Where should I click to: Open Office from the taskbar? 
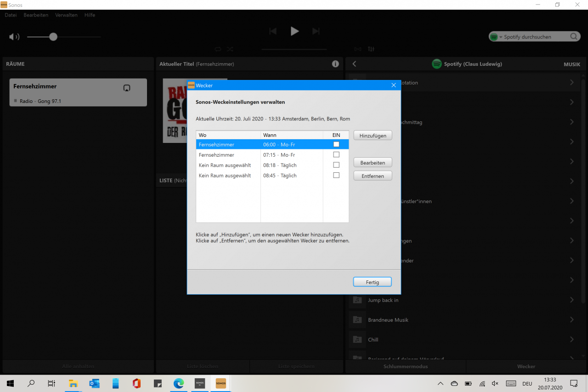coord(136,383)
